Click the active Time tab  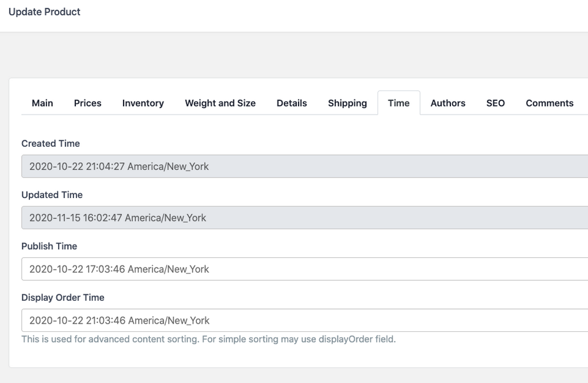(x=399, y=103)
